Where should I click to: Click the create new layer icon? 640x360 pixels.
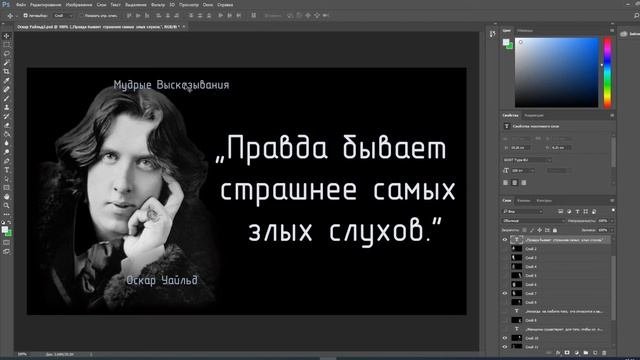click(x=595, y=353)
